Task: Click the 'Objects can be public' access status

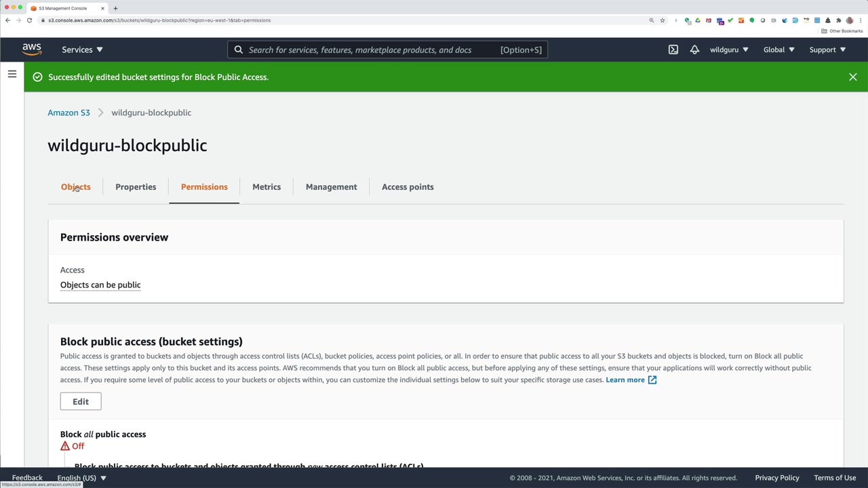Action: 100,285
